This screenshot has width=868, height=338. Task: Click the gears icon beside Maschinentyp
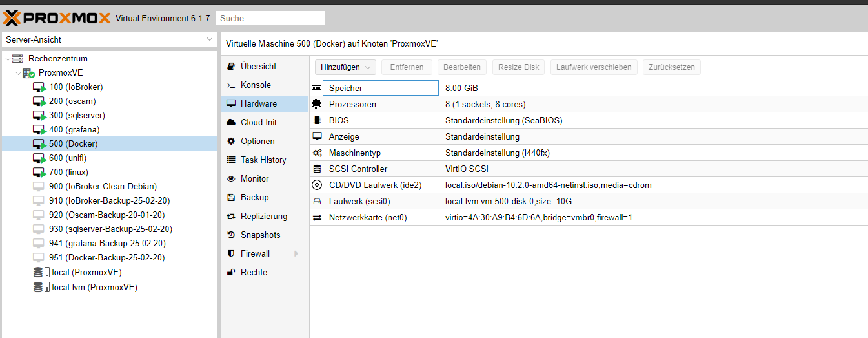pos(317,153)
